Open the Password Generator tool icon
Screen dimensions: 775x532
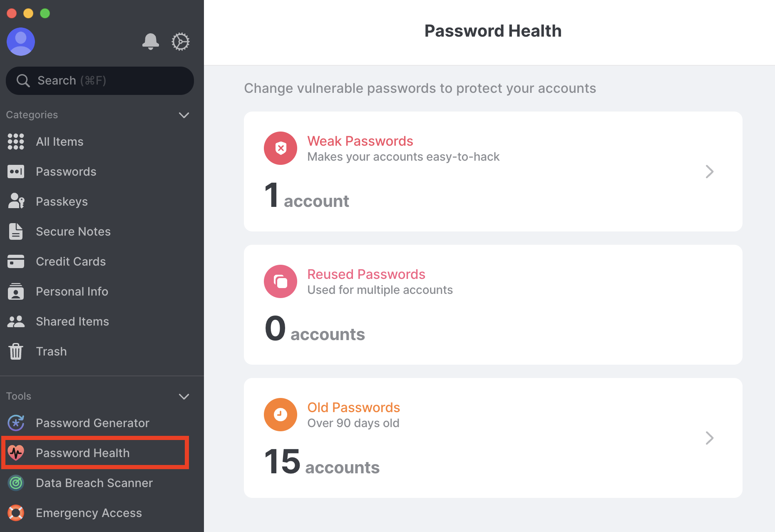(16, 423)
